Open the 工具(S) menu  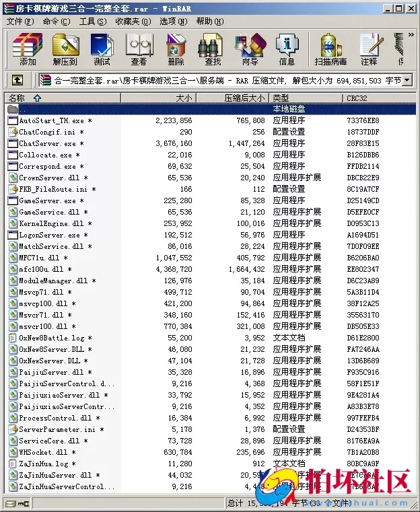tap(93, 22)
